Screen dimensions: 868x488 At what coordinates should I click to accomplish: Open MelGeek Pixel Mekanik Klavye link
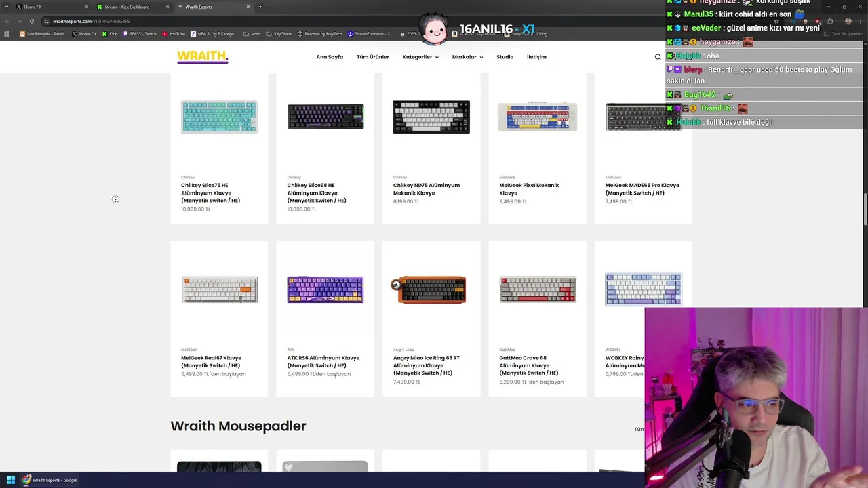click(529, 189)
